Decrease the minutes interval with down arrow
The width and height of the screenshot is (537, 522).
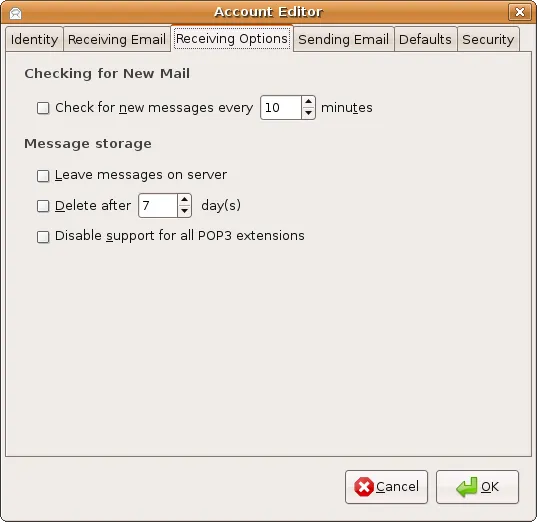pyautogui.click(x=308, y=113)
